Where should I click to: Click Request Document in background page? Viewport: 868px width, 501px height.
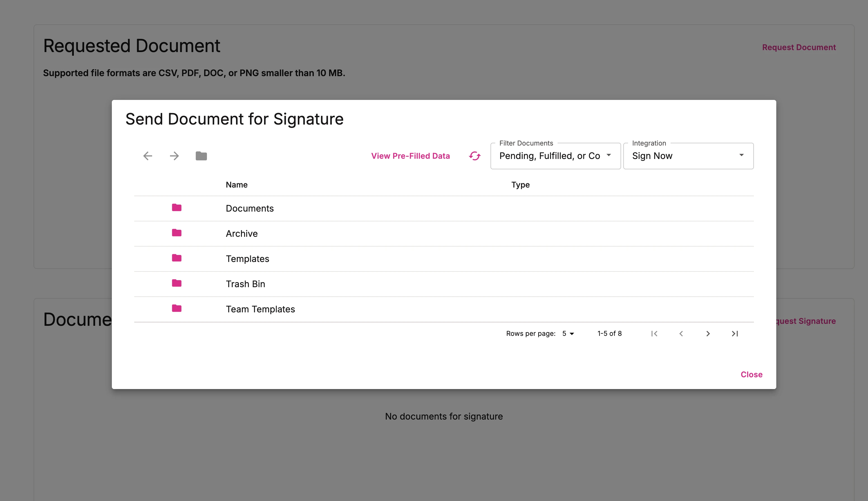799,47
